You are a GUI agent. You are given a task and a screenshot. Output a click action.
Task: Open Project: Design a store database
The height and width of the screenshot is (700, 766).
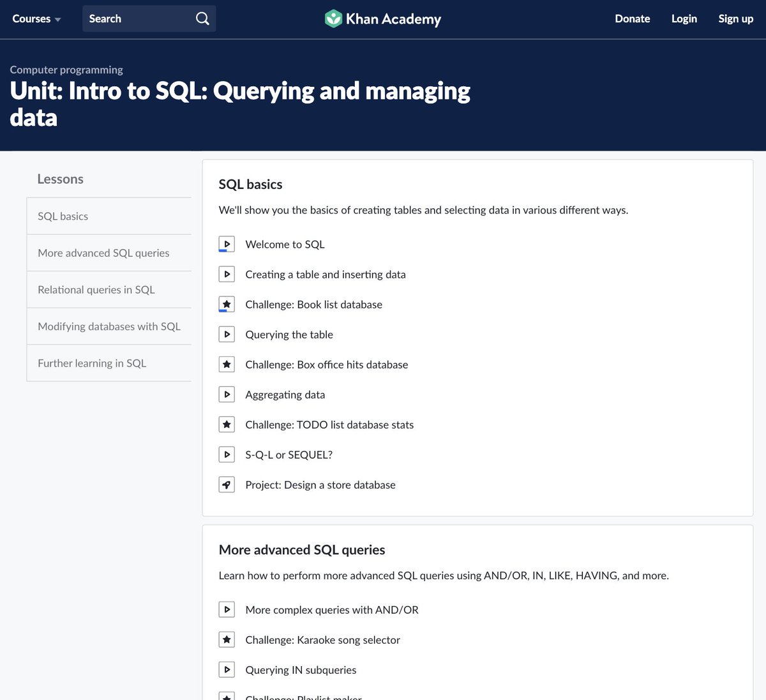tap(320, 484)
